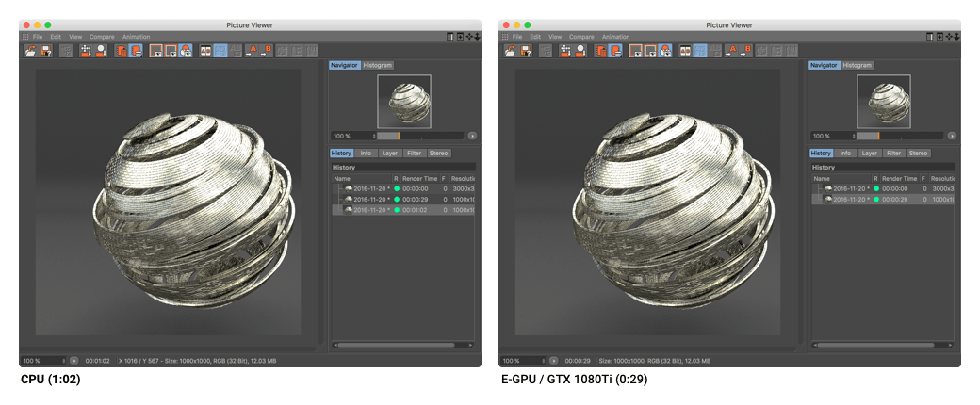Click the orange sphere render icon, CPU window

(x=100, y=51)
